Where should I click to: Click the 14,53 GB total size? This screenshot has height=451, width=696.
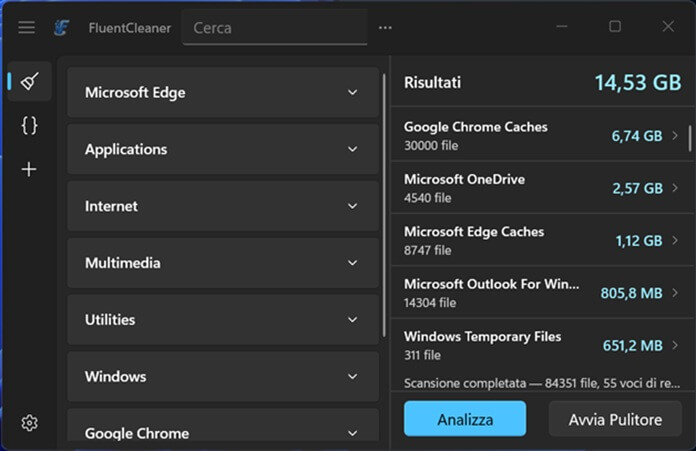click(x=638, y=83)
